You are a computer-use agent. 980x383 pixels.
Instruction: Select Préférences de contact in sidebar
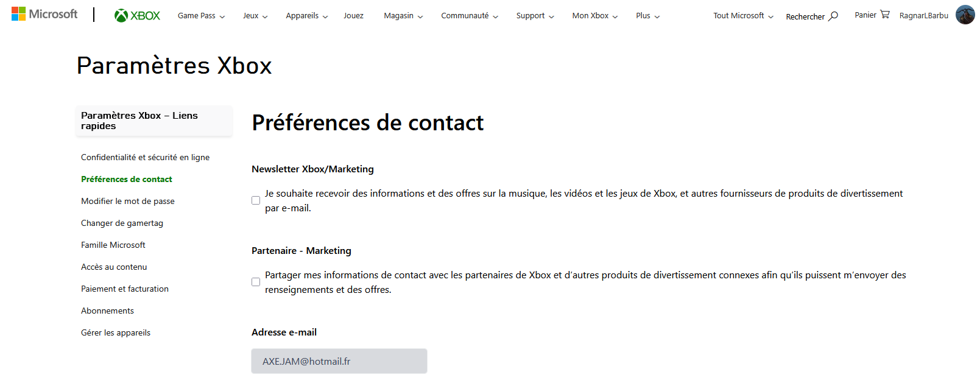(127, 179)
